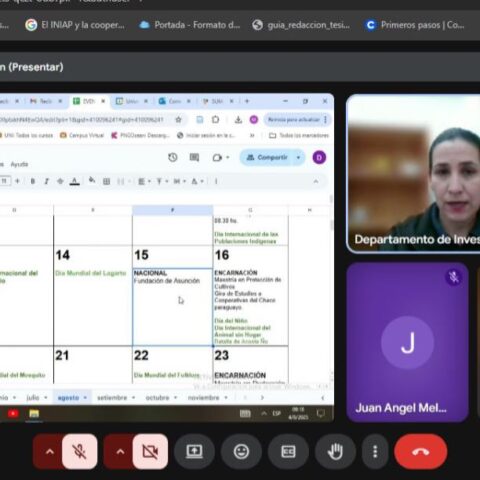Select text color button in Sheets toolbar
Screen dimensions: 480x480
(74, 181)
